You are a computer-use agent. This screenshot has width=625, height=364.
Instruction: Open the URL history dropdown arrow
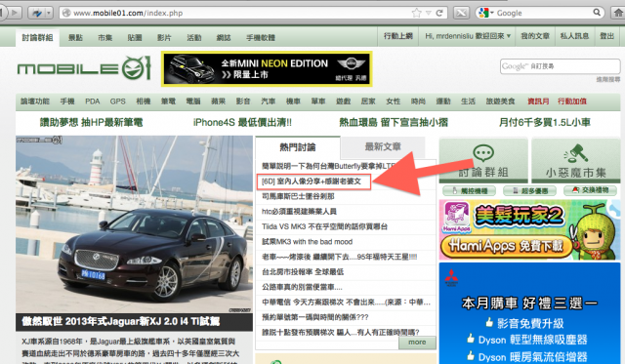(429, 13)
